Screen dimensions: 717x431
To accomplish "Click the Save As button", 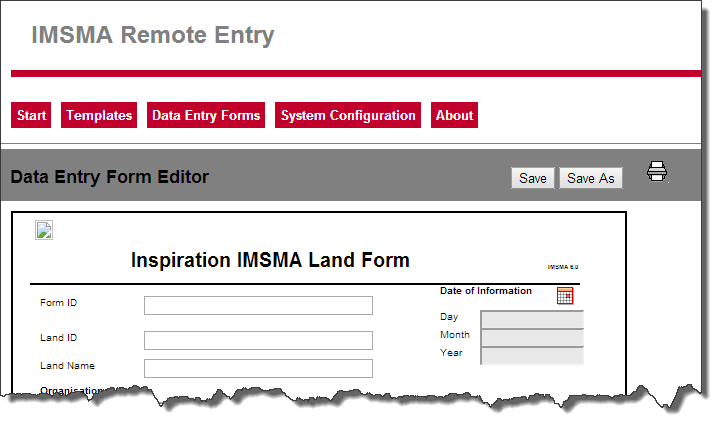I will (590, 178).
